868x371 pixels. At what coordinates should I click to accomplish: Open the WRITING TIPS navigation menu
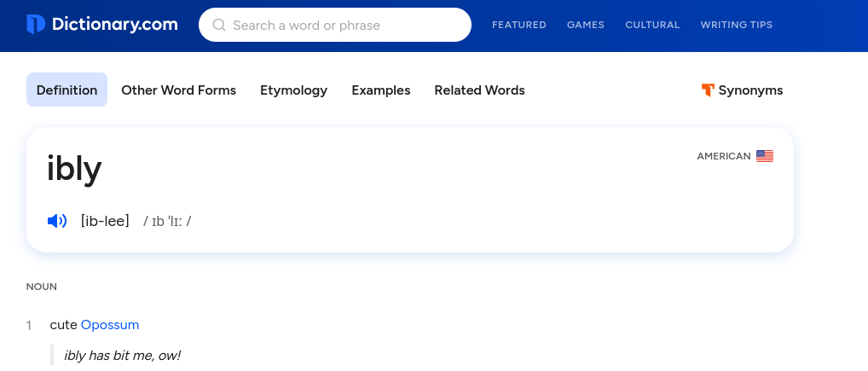736,25
